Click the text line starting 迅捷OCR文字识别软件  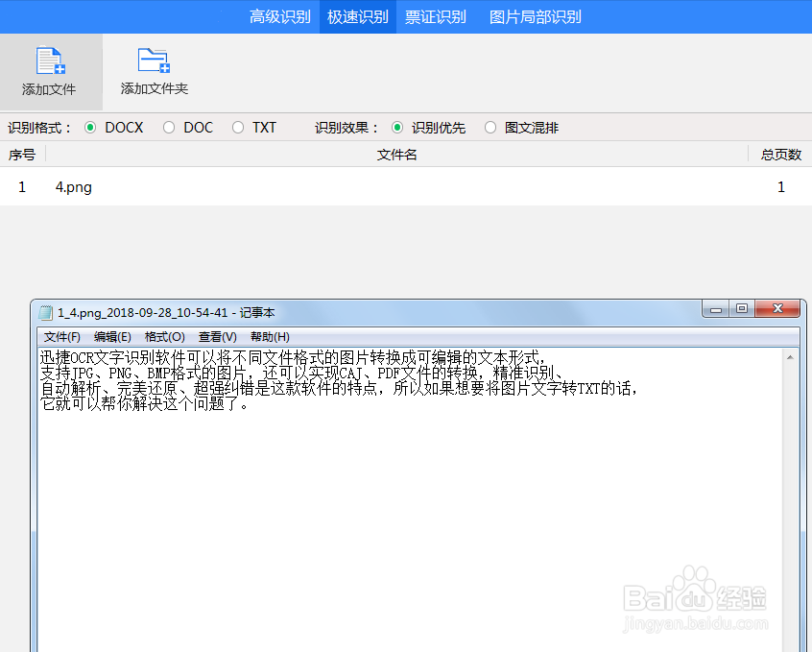click(x=293, y=357)
